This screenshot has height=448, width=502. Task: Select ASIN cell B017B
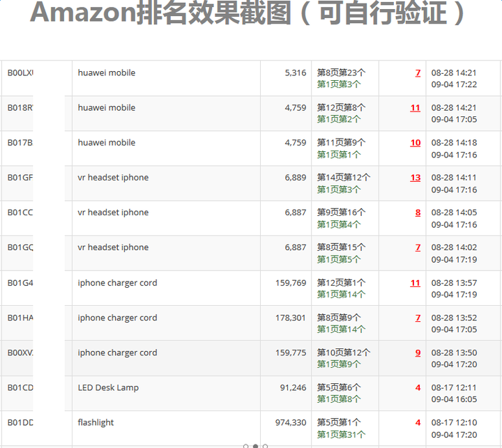click(x=20, y=143)
